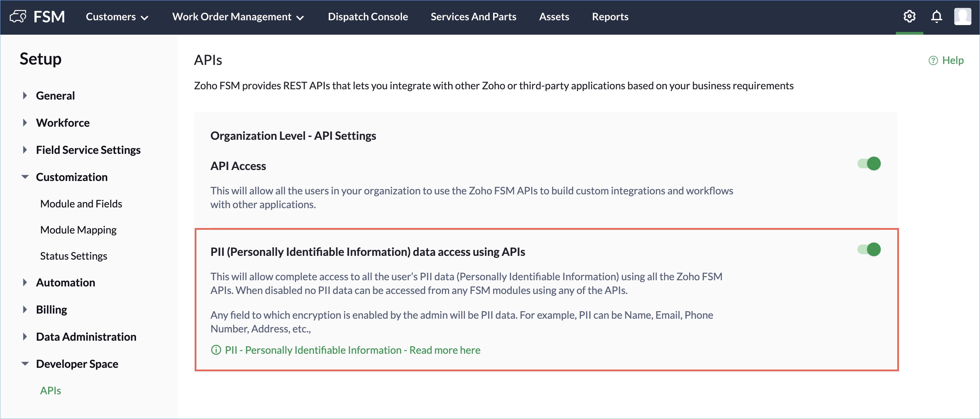The width and height of the screenshot is (980, 419).
Task: Collapse the Customization section arrow
Action: [x=25, y=177]
